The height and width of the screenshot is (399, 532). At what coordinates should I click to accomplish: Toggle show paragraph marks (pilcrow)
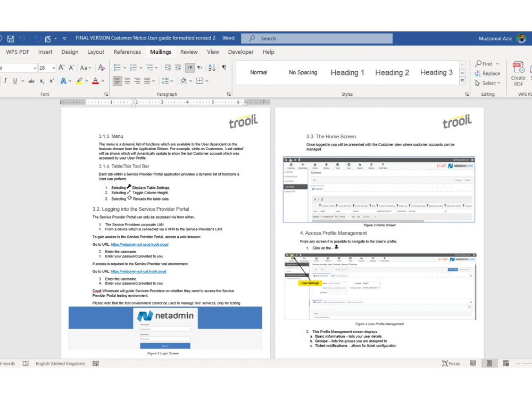point(225,68)
